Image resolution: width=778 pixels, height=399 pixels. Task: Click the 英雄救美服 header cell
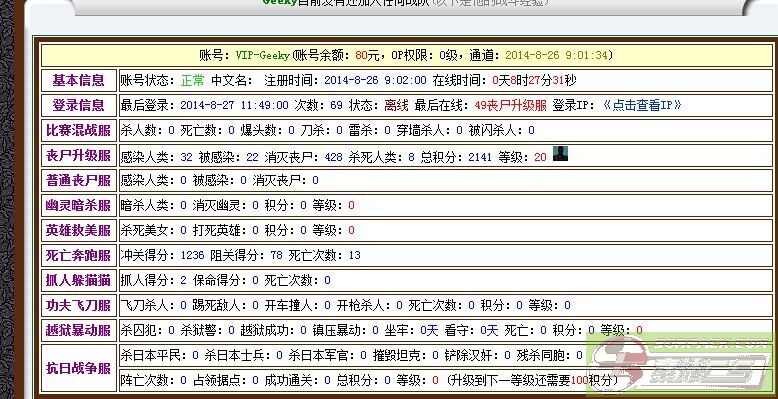[78, 230]
